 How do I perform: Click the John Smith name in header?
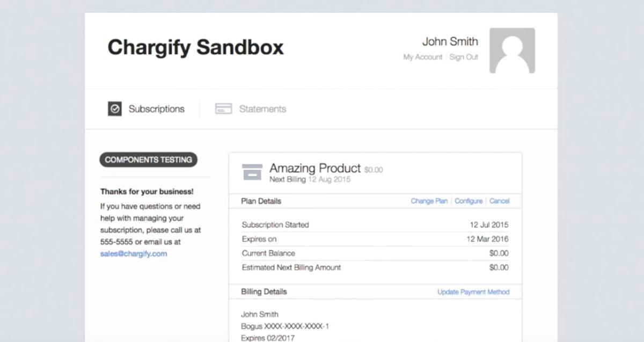[450, 41]
